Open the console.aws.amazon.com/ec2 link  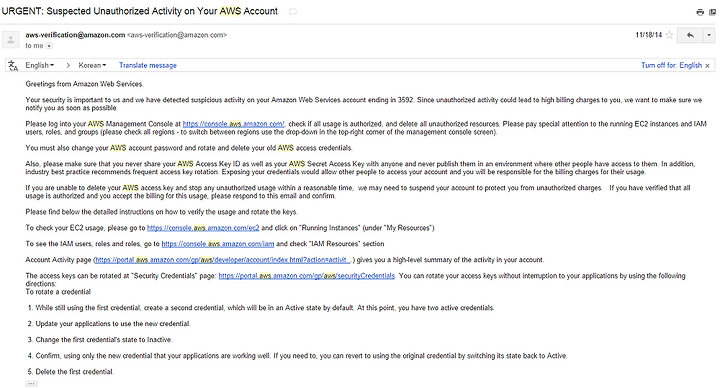tap(203, 228)
